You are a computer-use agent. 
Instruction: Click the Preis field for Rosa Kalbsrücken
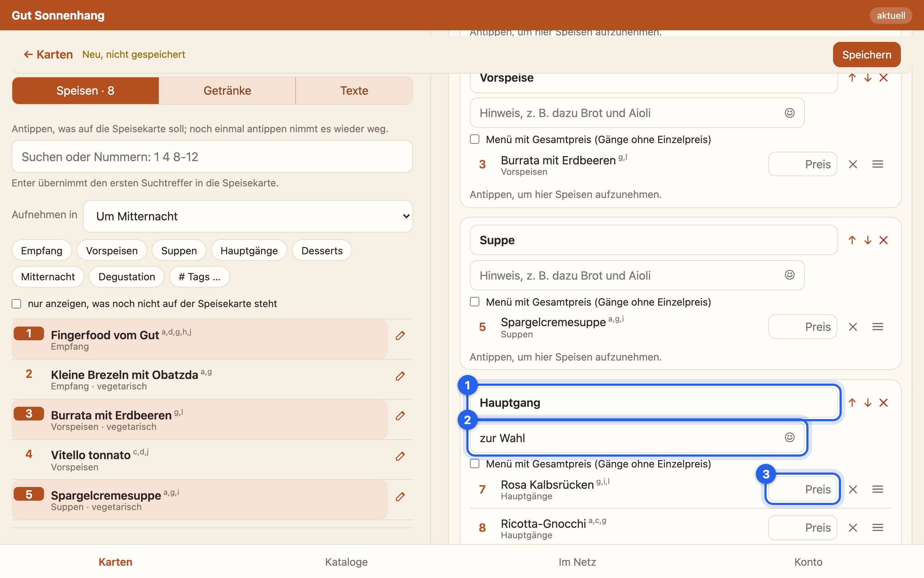click(802, 489)
